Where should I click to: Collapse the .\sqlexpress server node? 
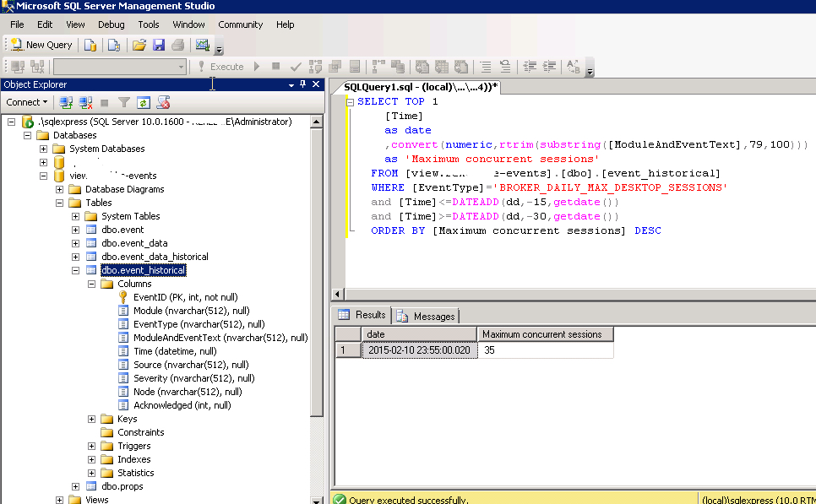[12, 122]
